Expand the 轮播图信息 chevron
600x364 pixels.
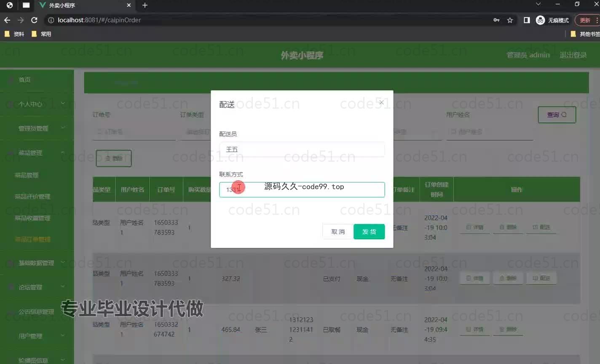tap(63, 360)
